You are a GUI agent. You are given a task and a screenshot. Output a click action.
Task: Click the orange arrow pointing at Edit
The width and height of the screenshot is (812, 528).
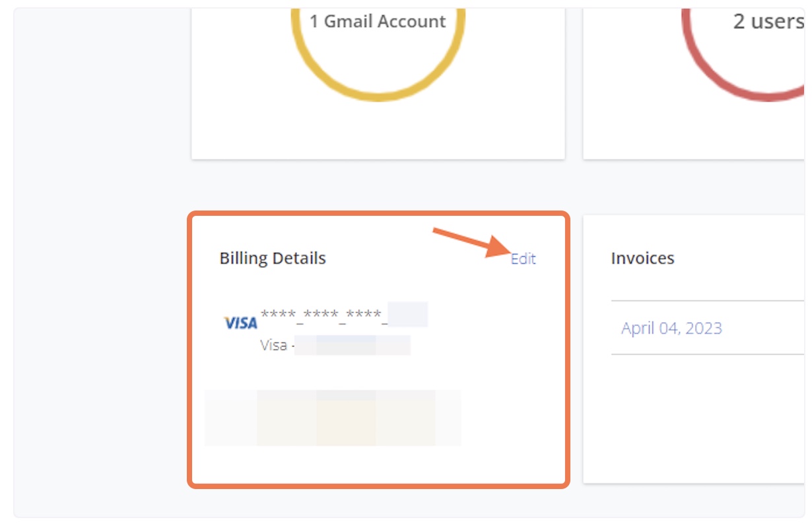(471, 242)
